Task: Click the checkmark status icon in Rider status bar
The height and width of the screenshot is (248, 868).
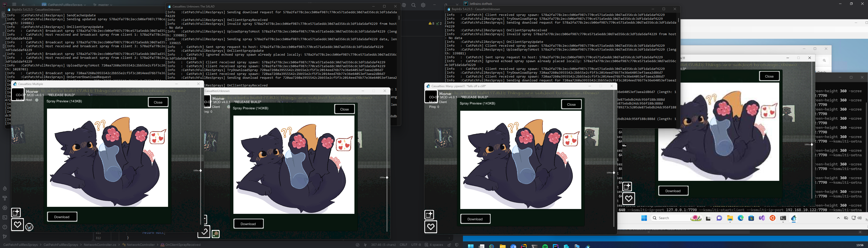Action: 358,245
